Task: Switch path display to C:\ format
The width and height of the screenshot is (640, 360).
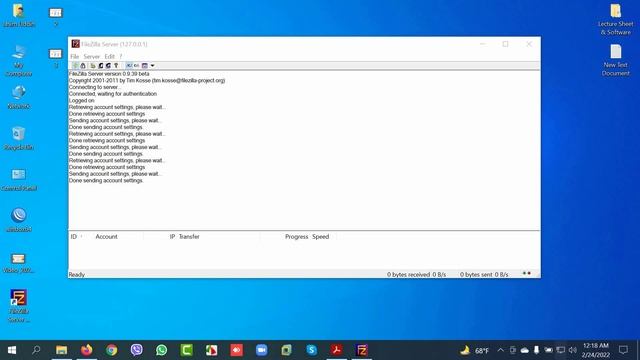Action: [137, 65]
